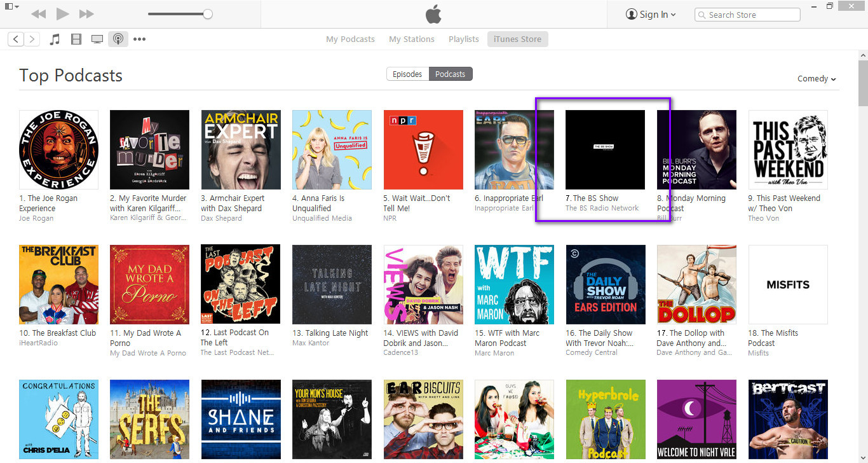The width and height of the screenshot is (868, 463).
Task: Click the 'NPR' publisher name
Action: (x=391, y=218)
